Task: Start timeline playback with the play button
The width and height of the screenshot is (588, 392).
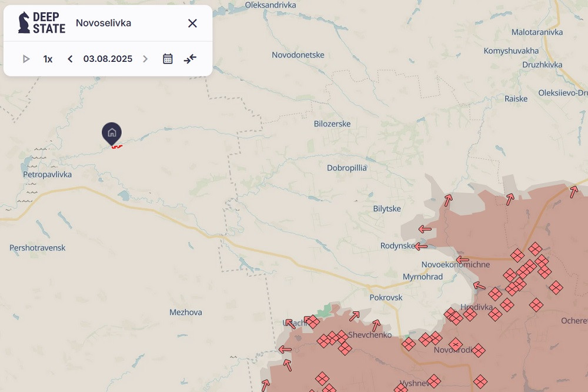Action: (x=26, y=59)
